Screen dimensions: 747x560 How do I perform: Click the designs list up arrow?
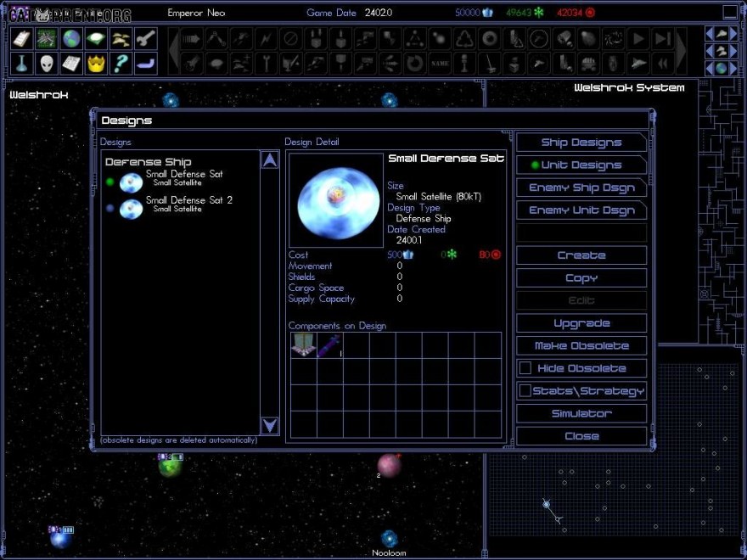[x=270, y=160]
